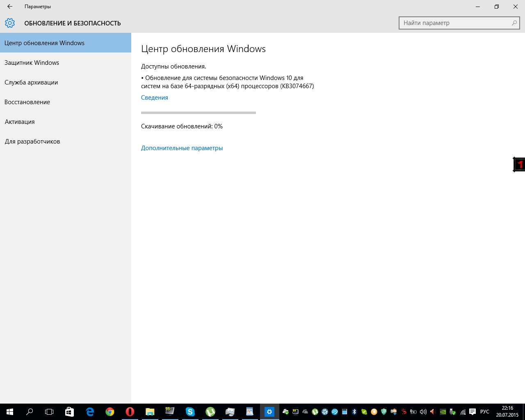This screenshot has height=420, width=525.
Task: Open taskbar search magnifier
Action: point(30,412)
